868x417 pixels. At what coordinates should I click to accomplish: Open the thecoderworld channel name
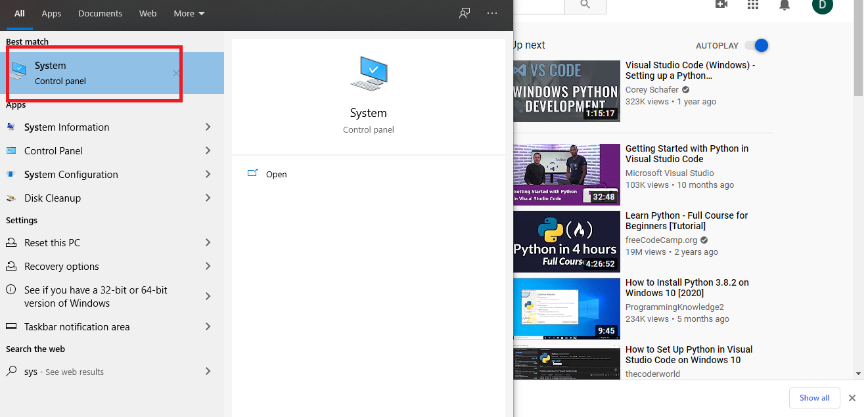point(652,374)
